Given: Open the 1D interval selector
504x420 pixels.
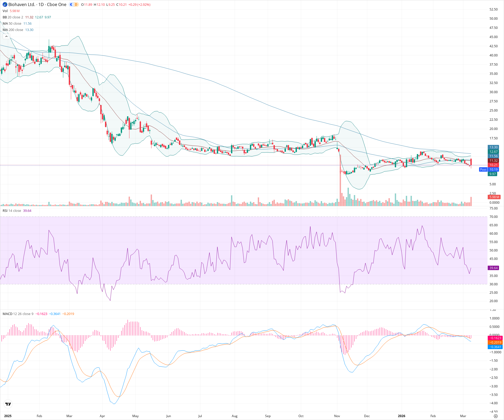Looking at the screenshot, I should click(41, 4).
